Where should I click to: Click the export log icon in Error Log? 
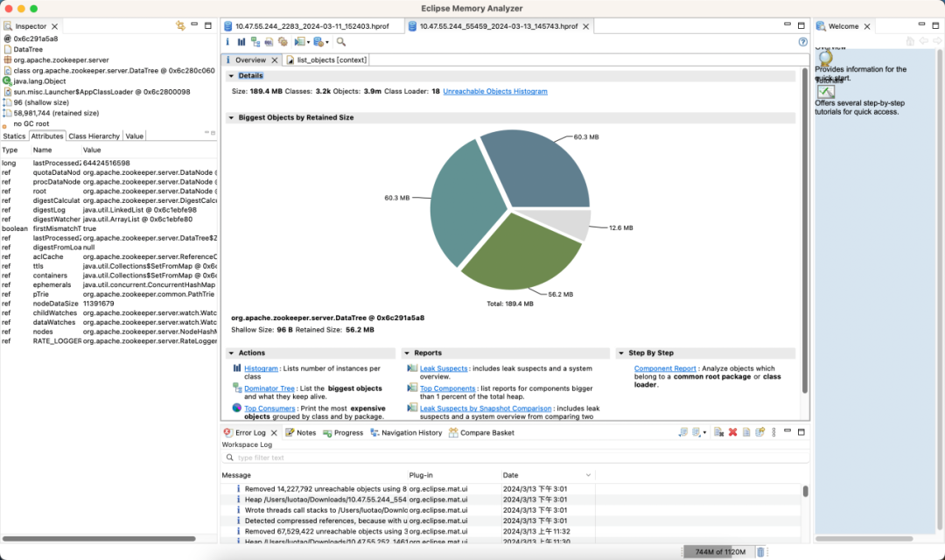(x=682, y=432)
